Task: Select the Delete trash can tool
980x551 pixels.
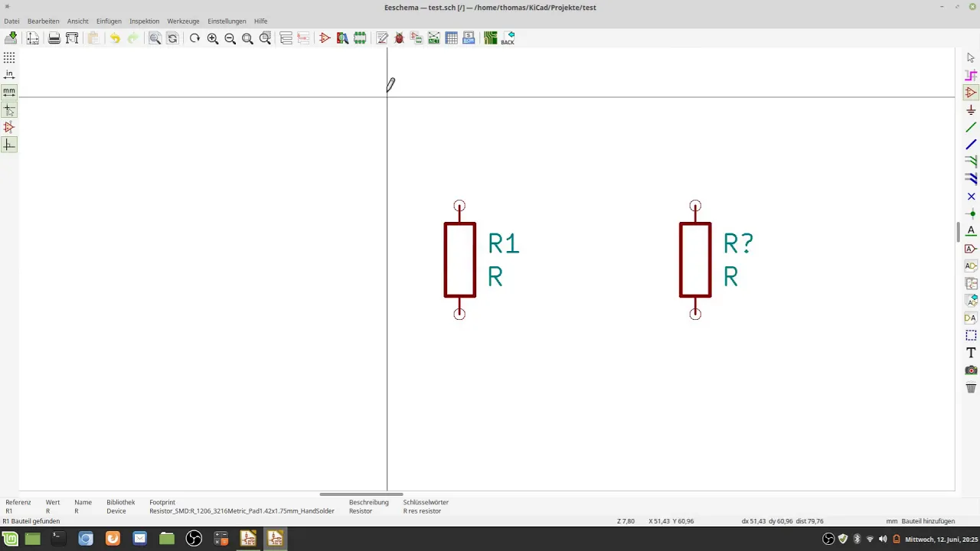Action: coord(971,388)
